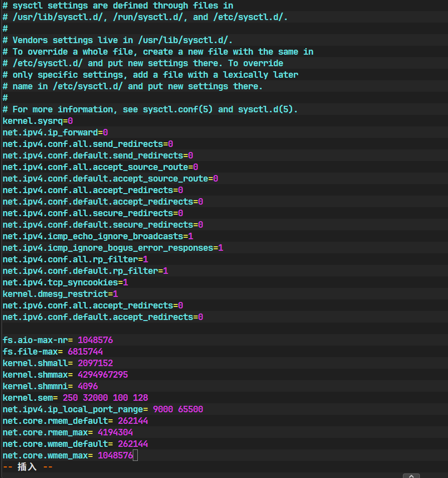Click the kernel.sysrq=0 line
The height and width of the screenshot is (478, 448).
pos(38,121)
